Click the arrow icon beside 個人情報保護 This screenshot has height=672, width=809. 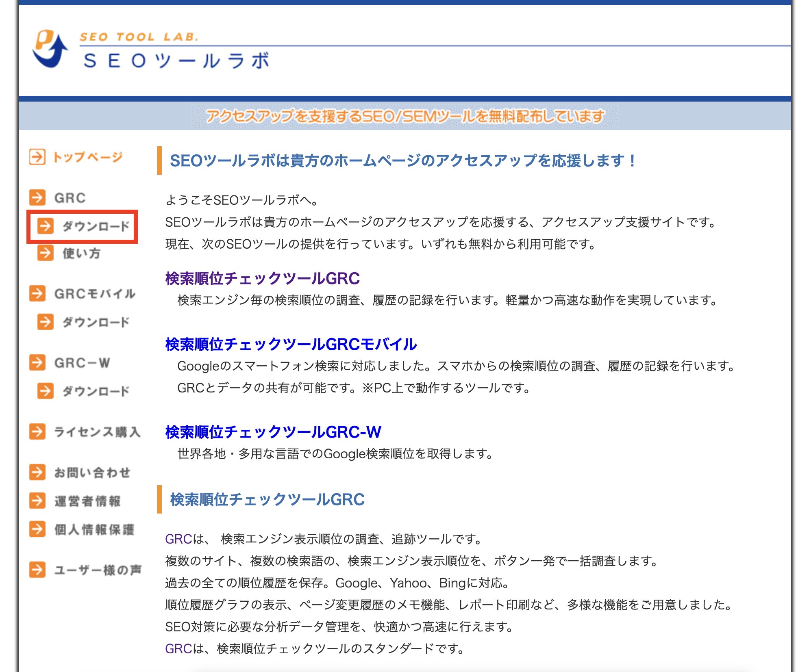tap(37, 529)
